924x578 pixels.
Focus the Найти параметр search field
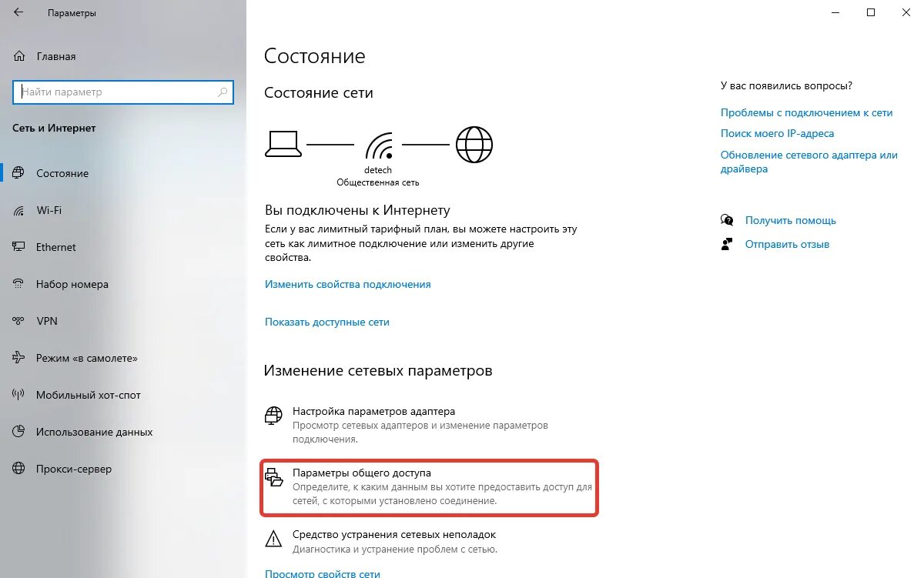(x=122, y=92)
